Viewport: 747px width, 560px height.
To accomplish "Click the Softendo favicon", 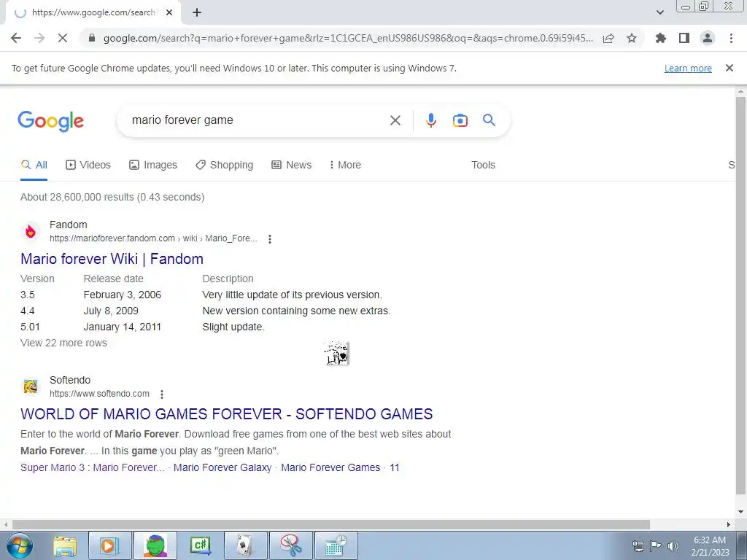I will click(31, 386).
